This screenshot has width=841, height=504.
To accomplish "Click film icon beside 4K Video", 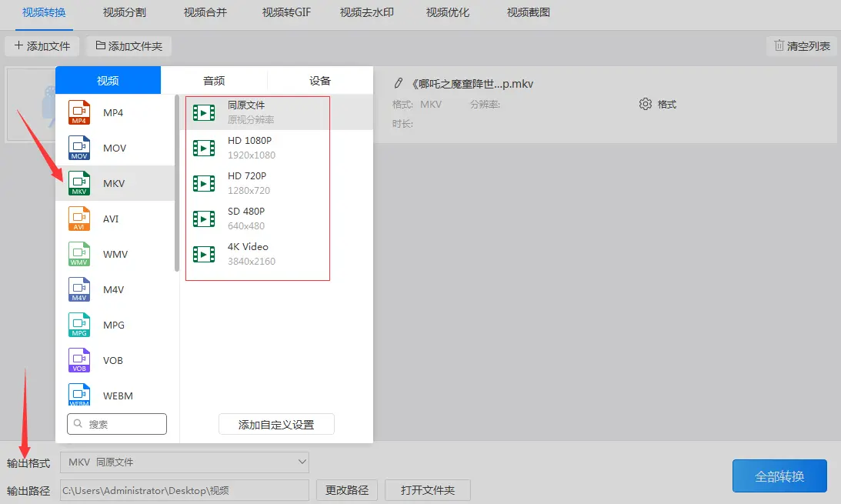I will [x=204, y=254].
